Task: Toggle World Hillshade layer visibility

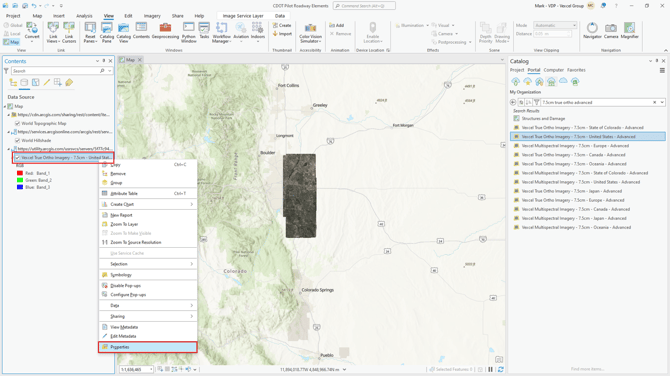Action: pyautogui.click(x=18, y=140)
